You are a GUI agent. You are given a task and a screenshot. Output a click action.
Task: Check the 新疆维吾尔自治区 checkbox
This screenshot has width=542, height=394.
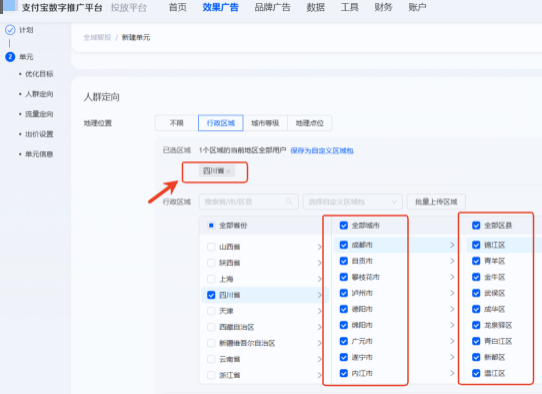point(211,343)
